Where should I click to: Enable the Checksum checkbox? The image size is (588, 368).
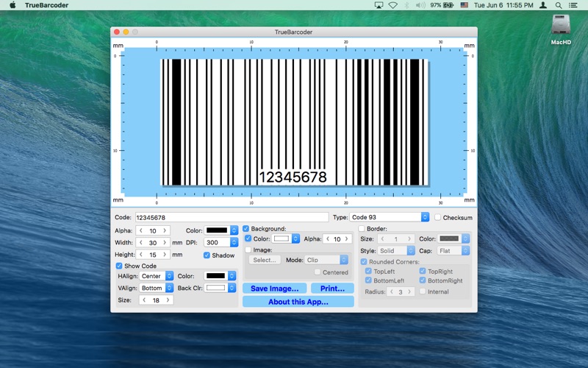pos(437,217)
